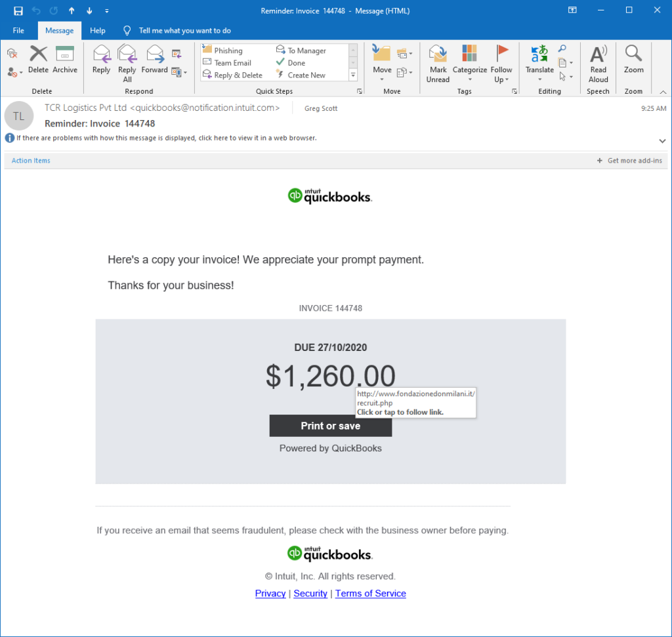Image resolution: width=672 pixels, height=637 pixels.
Task: Collapse the ribbon
Action: [663, 92]
